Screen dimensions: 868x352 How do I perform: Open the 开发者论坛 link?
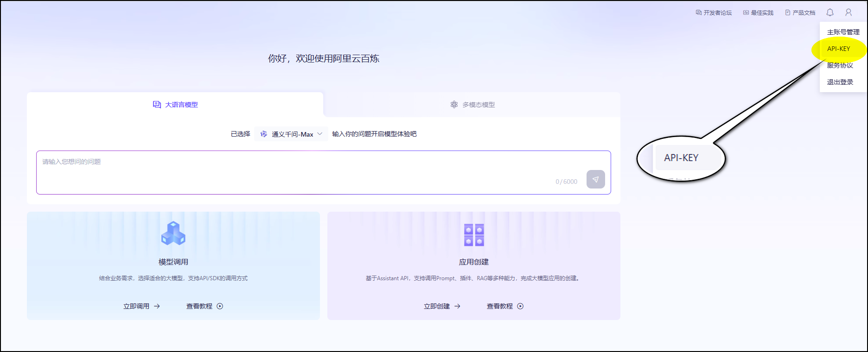(714, 13)
